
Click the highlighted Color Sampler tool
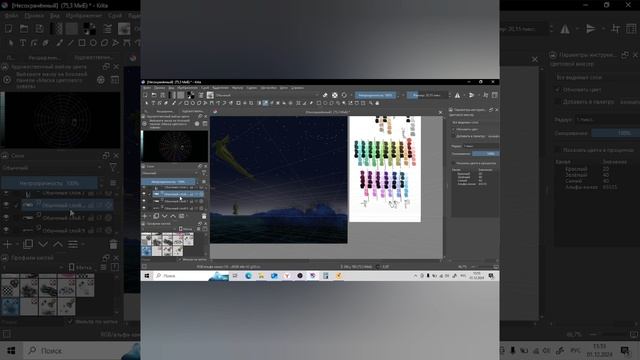coord(266,103)
